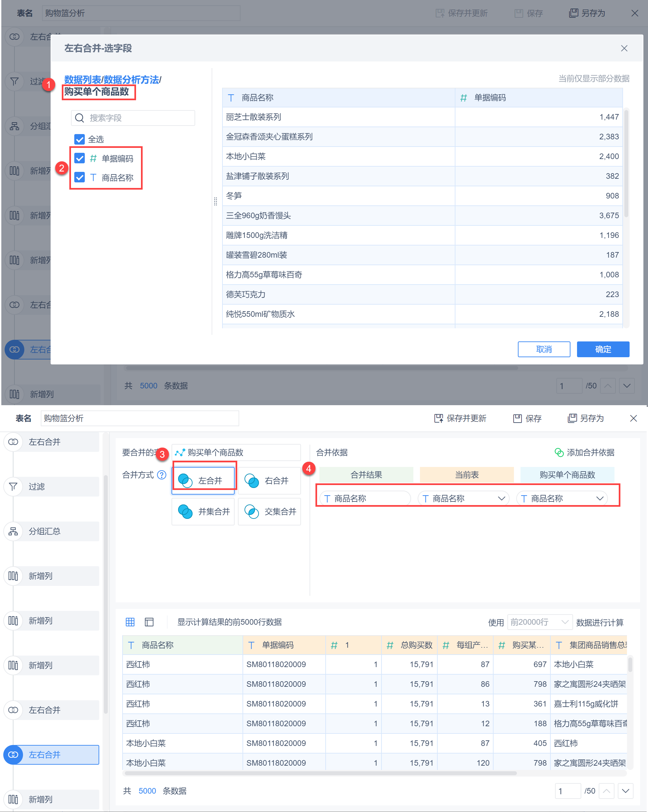Switch to table grid view icon
This screenshot has width=648, height=812.
point(130,622)
